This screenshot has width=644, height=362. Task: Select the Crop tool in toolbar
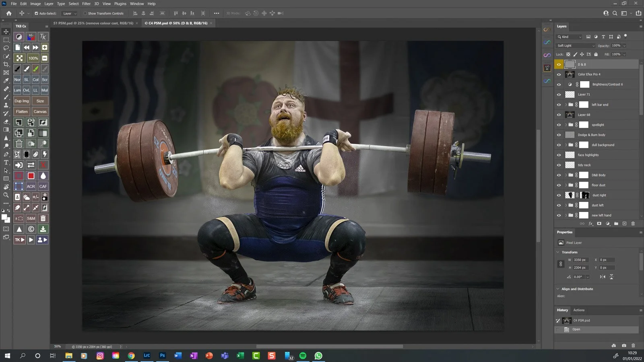(x=6, y=64)
